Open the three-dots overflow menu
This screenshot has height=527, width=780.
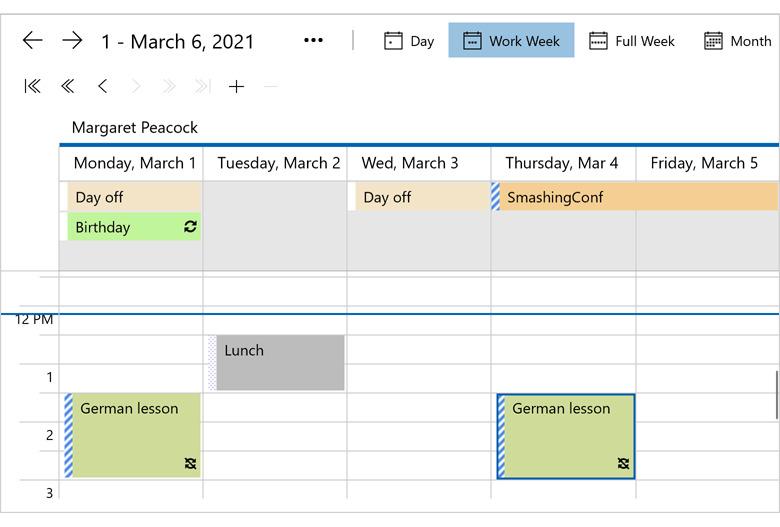click(x=313, y=41)
